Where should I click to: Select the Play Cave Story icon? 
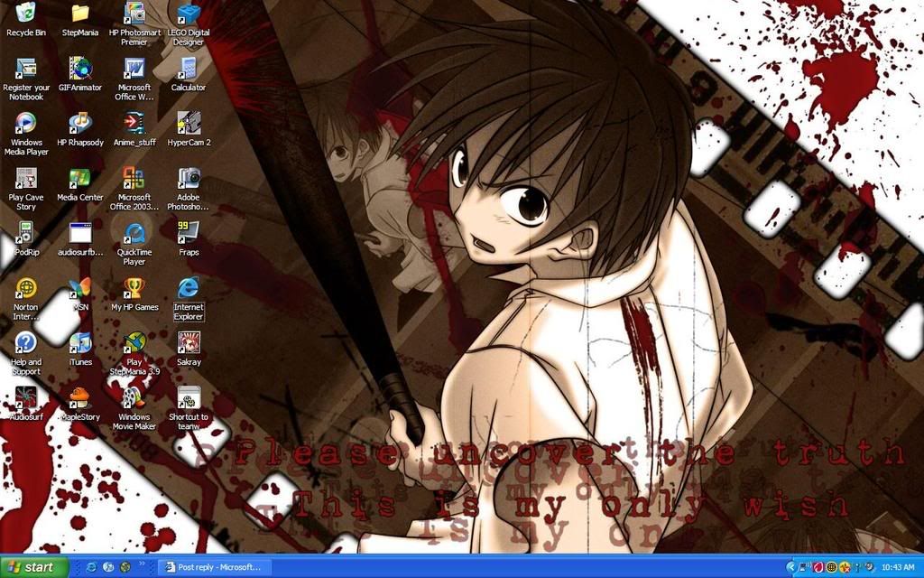pyautogui.click(x=26, y=189)
